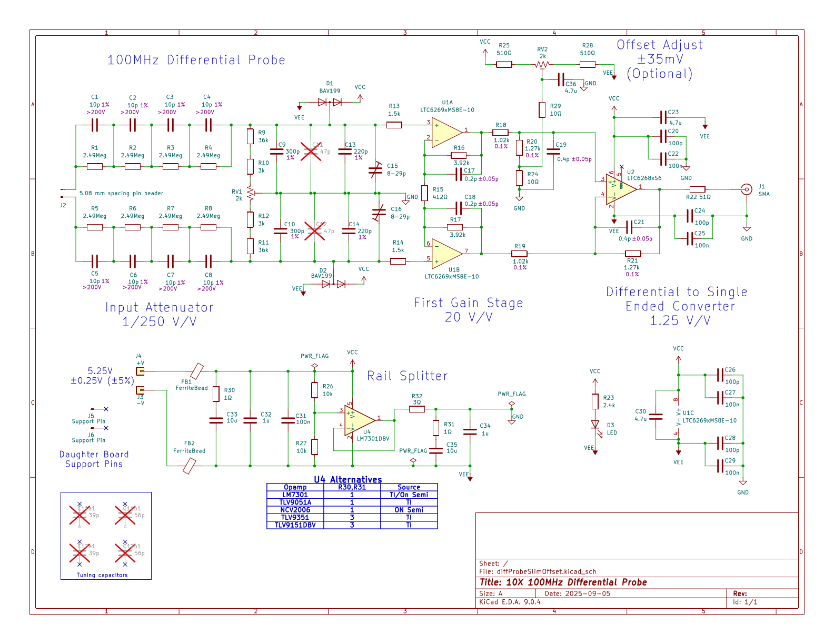Click the J4 +V power pad
The image size is (834, 644).
coord(140,371)
